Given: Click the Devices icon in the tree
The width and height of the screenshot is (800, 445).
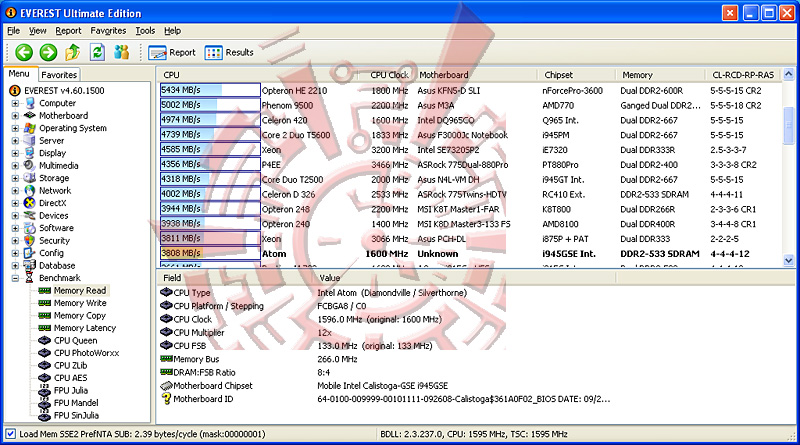Looking at the screenshot, I should coord(30,215).
